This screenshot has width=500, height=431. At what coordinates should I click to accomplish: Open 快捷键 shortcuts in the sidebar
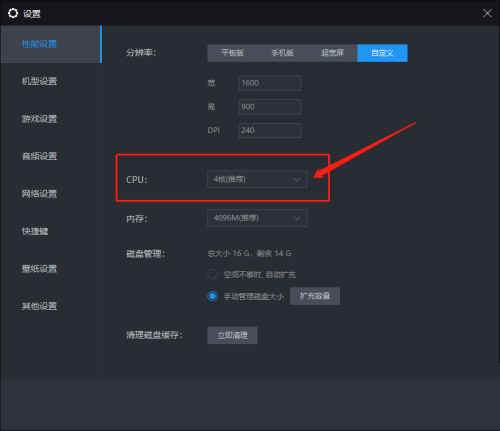tap(35, 231)
